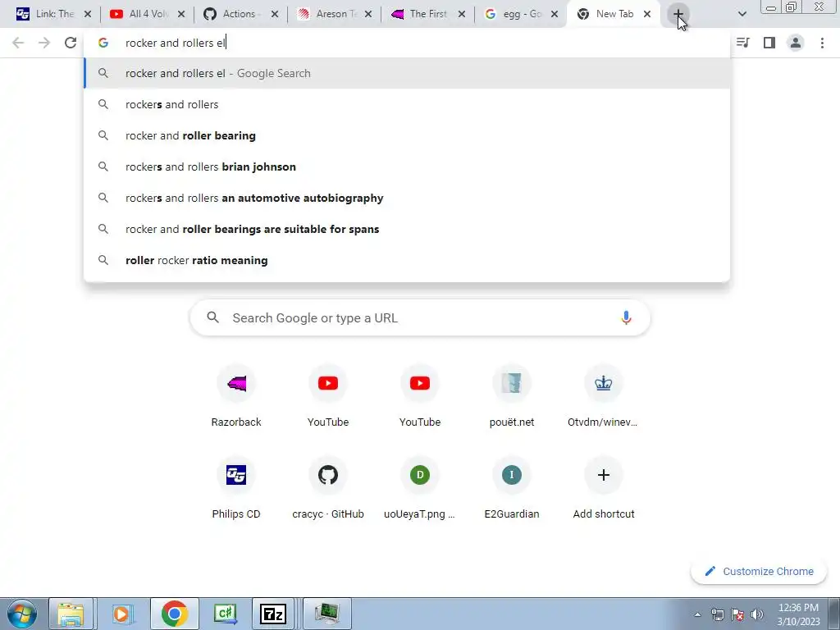Open the cracyc · GitHub shortcut

pyautogui.click(x=328, y=489)
